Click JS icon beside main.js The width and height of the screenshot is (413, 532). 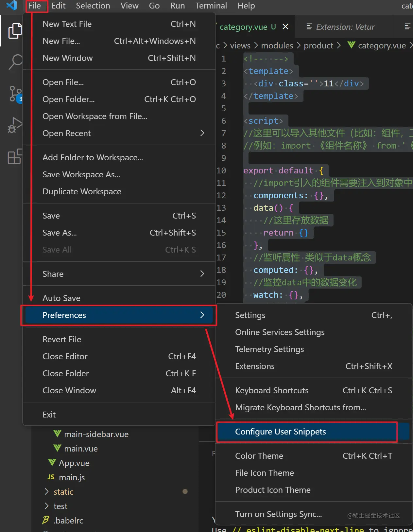click(x=51, y=477)
